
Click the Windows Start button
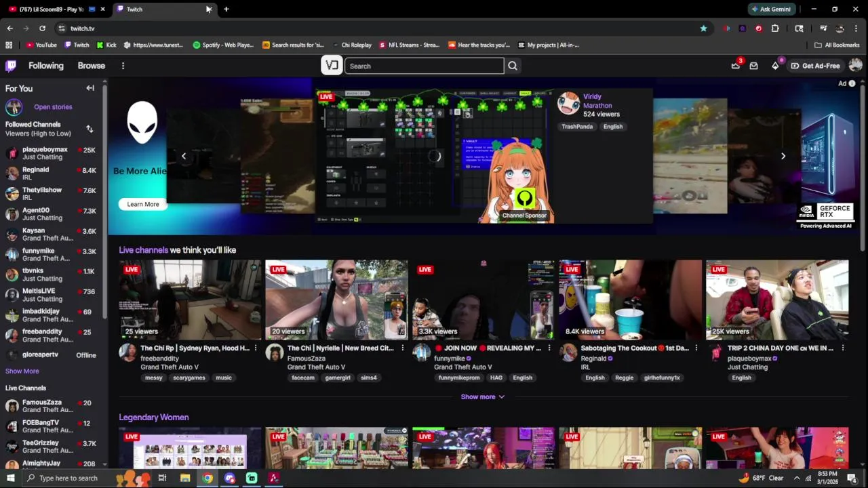10,478
